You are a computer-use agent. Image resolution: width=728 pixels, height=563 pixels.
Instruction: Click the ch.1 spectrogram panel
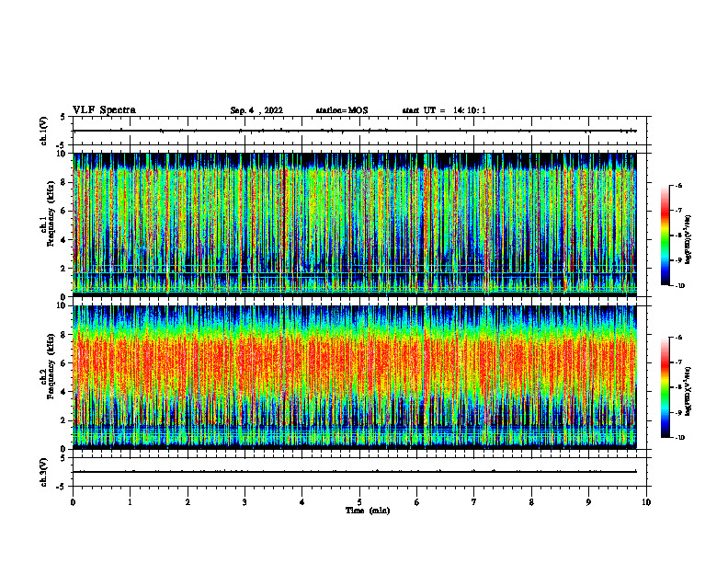[x=355, y=224]
